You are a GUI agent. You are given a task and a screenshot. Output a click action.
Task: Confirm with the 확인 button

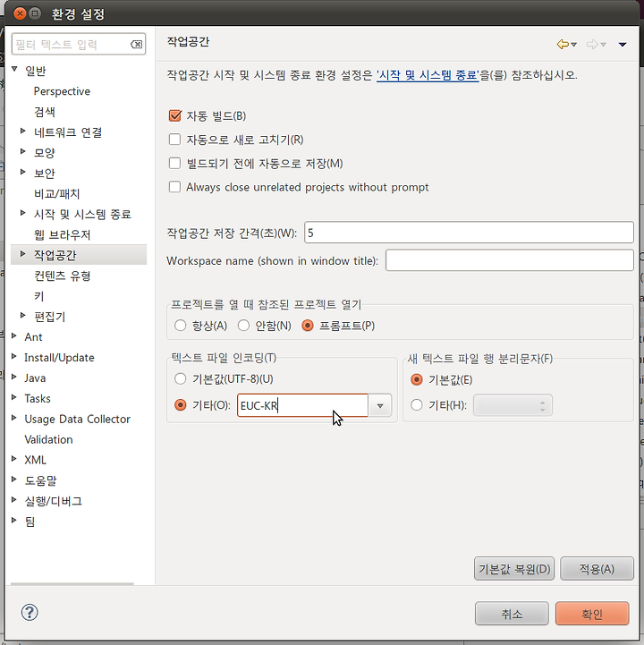[x=592, y=614]
